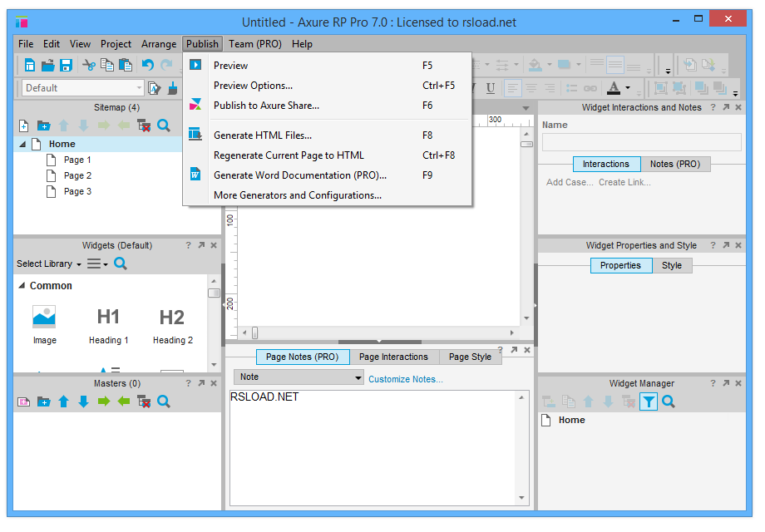Open the font color dropdown arrow
This screenshot has height=532, width=765.
point(628,88)
